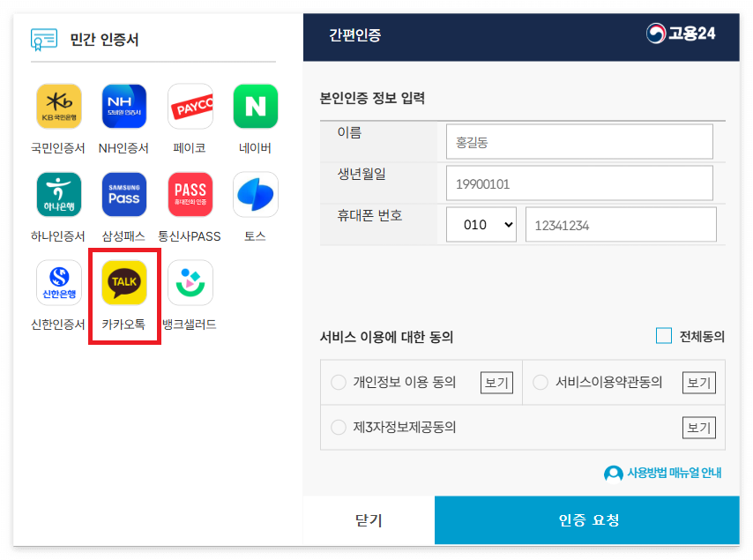This screenshot has width=753, height=560.
Task: Click the 닫기 close button
Action: (369, 520)
